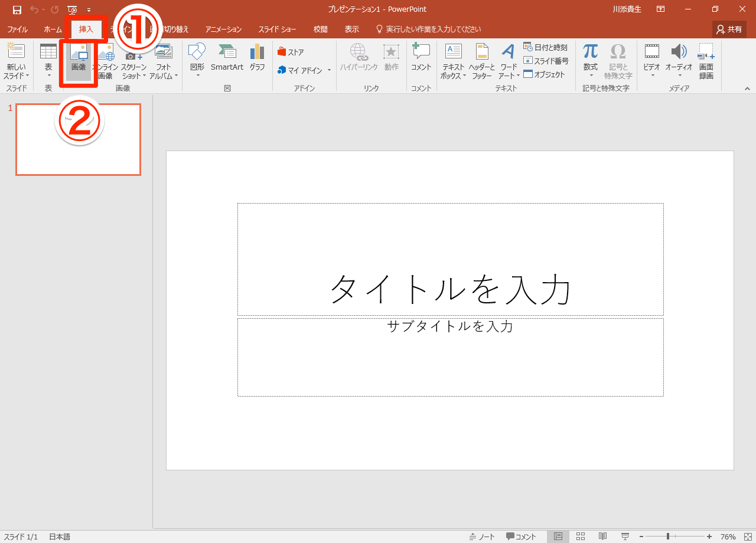The width and height of the screenshot is (756, 543).
Task: Click the オブジェクト button
Action: [x=544, y=74]
